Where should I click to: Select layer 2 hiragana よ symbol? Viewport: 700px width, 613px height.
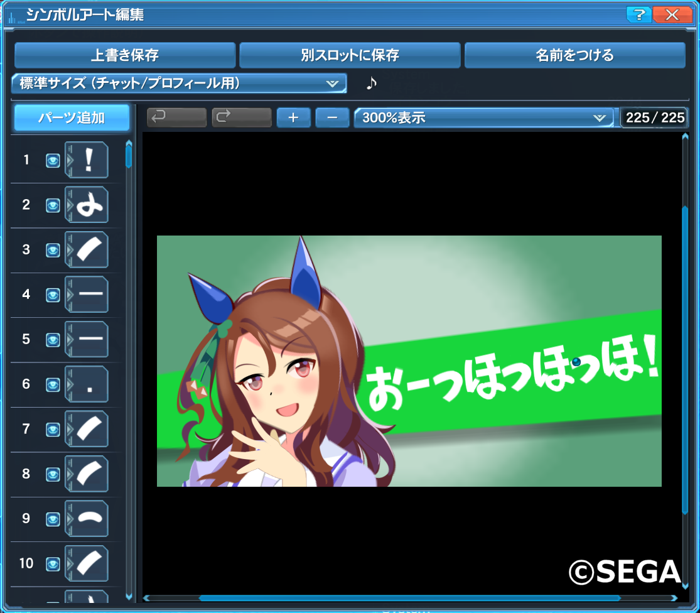point(87,205)
